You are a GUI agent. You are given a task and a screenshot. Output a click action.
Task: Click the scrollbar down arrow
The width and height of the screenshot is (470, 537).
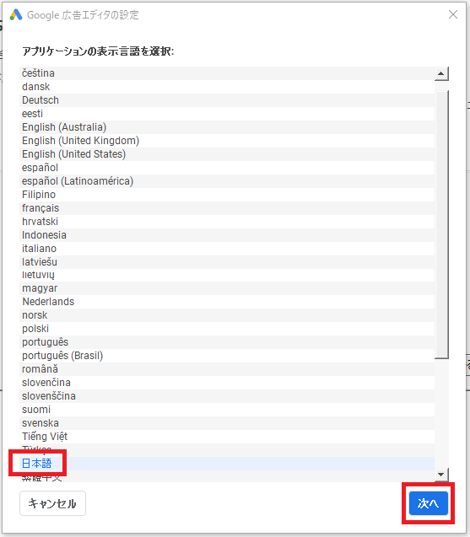pyautogui.click(x=441, y=474)
